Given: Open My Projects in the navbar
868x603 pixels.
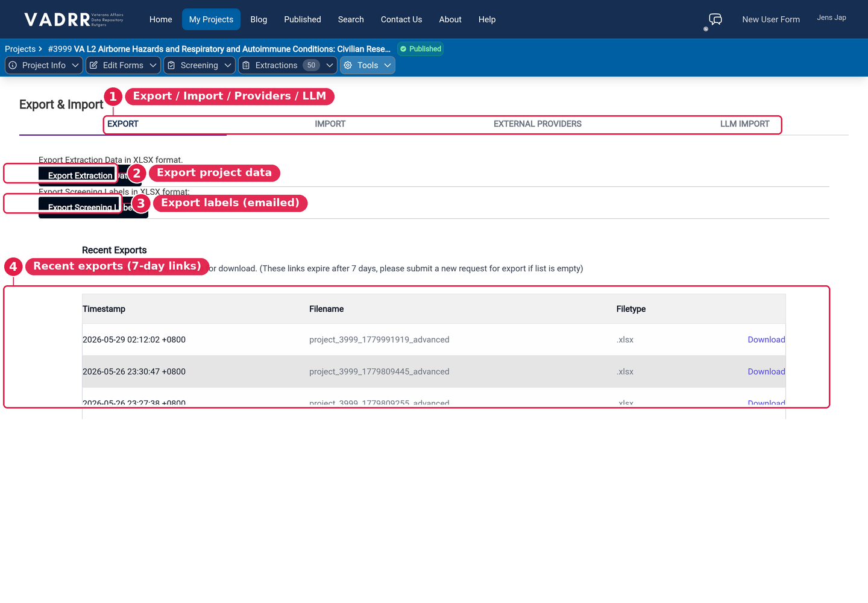Looking at the screenshot, I should pyautogui.click(x=211, y=19).
